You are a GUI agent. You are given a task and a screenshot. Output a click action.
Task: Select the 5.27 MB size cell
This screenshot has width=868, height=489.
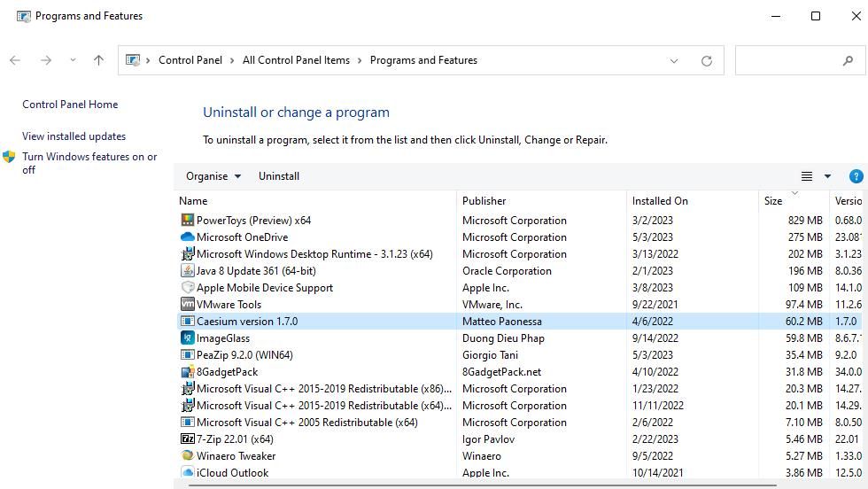pyautogui.click(x=804, y=455)
